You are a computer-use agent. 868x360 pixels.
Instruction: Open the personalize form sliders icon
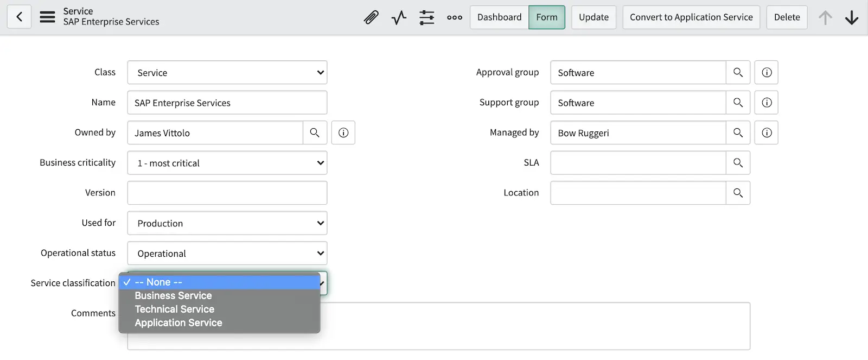[427, 17]
